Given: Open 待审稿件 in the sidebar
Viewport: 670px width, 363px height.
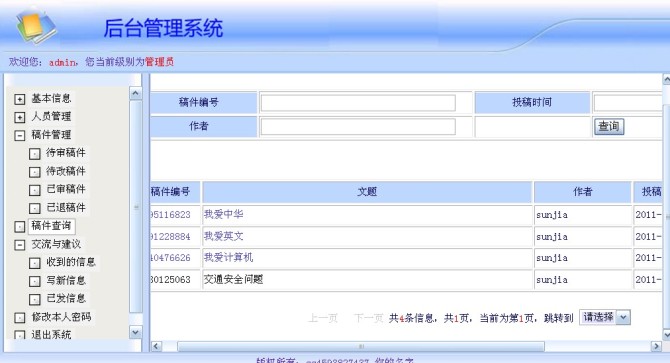Looking at the screenshot, I should coord(66,153).
